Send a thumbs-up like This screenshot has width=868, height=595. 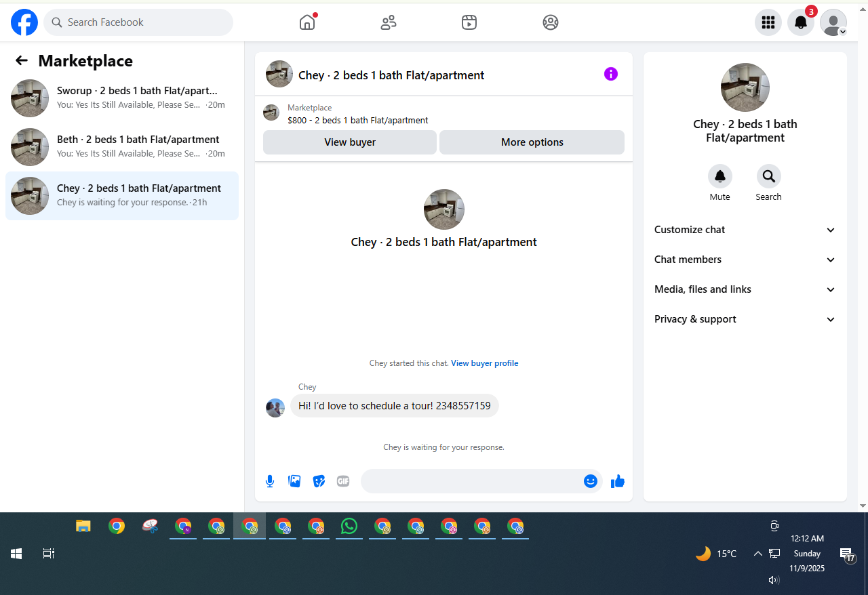pos(618,481)
